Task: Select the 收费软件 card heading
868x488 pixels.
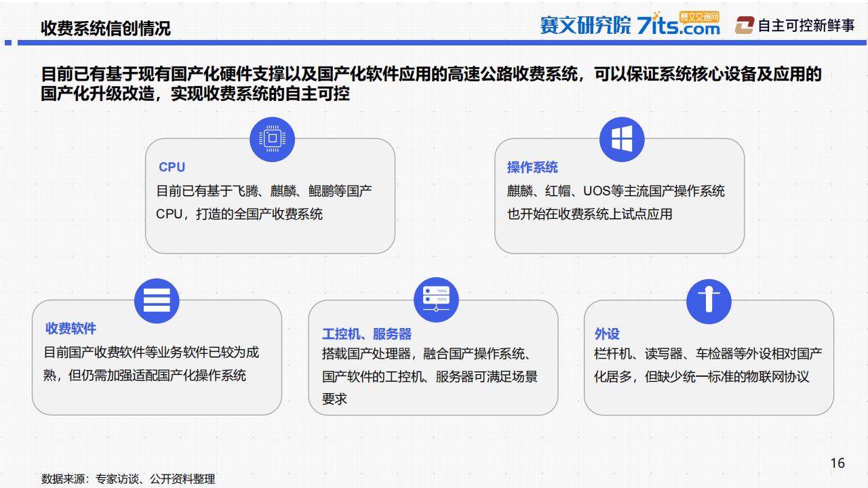Action: (x=71, y=328)
